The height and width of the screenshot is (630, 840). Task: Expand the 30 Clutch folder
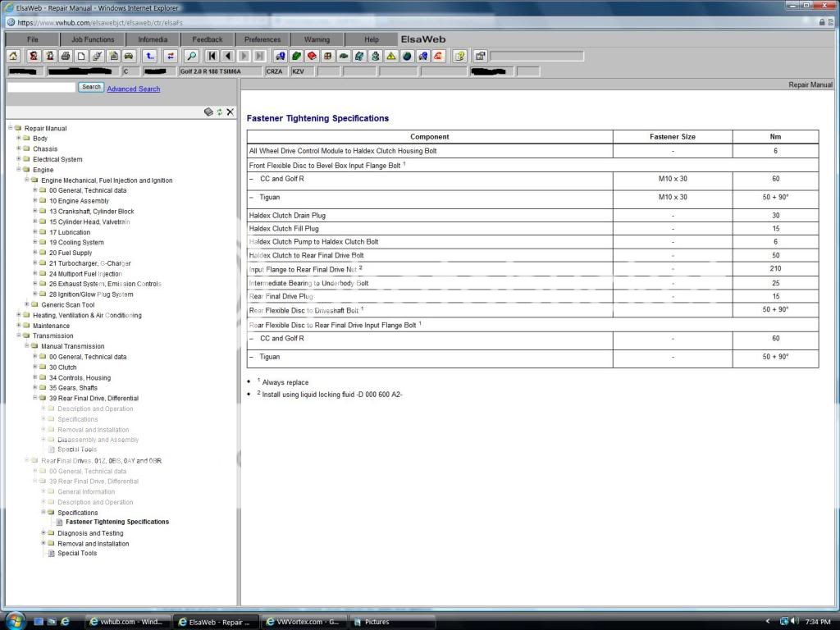pyautogui.click(x=35, y=367)
